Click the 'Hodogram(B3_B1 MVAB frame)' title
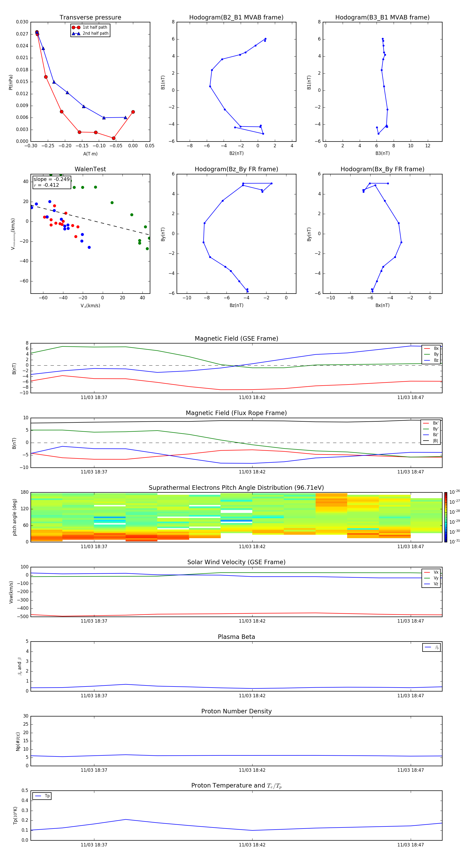Screen dimensions: 473x868 click(x=382, y=18)
